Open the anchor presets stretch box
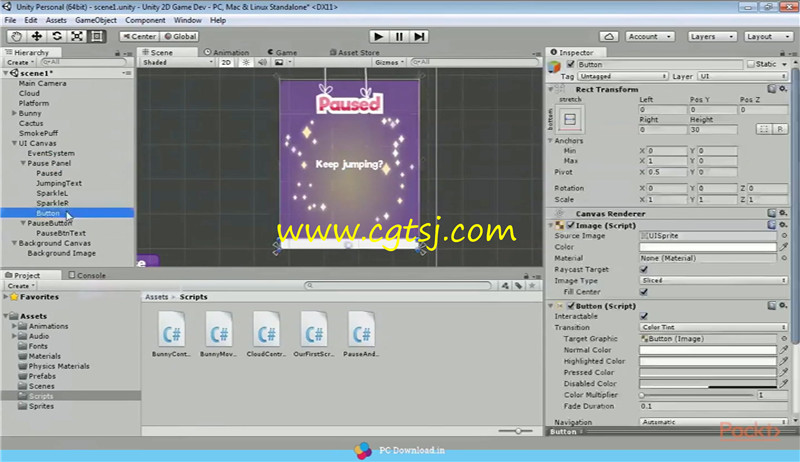Viewport: 800px width, 462px height. click(x=570, y=119)
